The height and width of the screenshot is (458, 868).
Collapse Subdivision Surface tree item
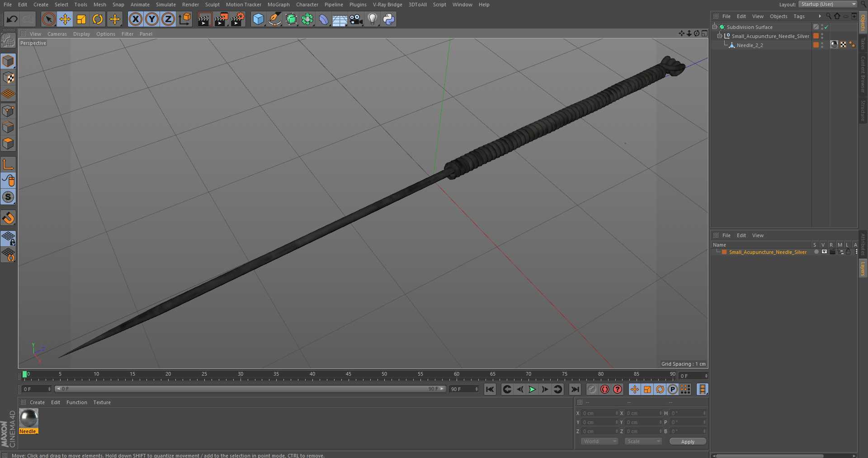point(715,27)
